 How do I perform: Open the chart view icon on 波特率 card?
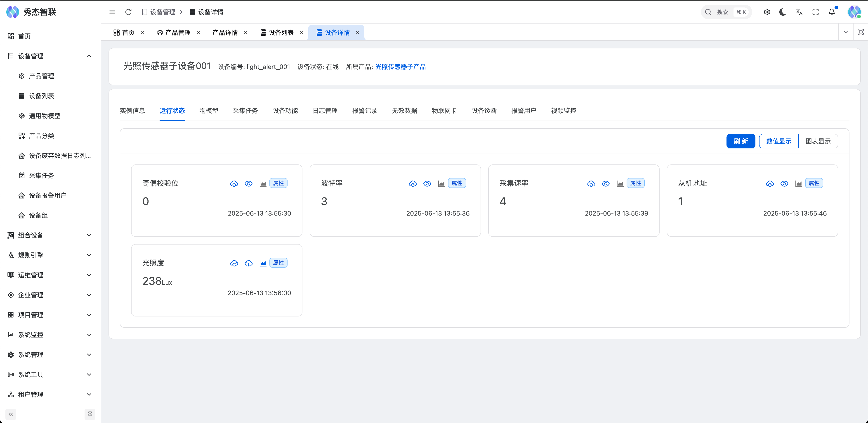(x=441, y=183)
